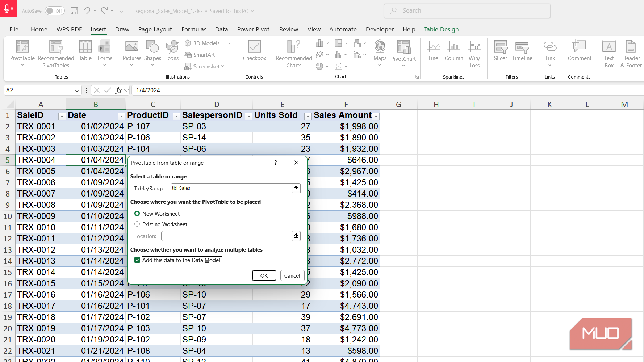Image resolution: width=644 pixels, height=362 pixels.
Task: Click the Location range selector button
Action: point(296,236)
